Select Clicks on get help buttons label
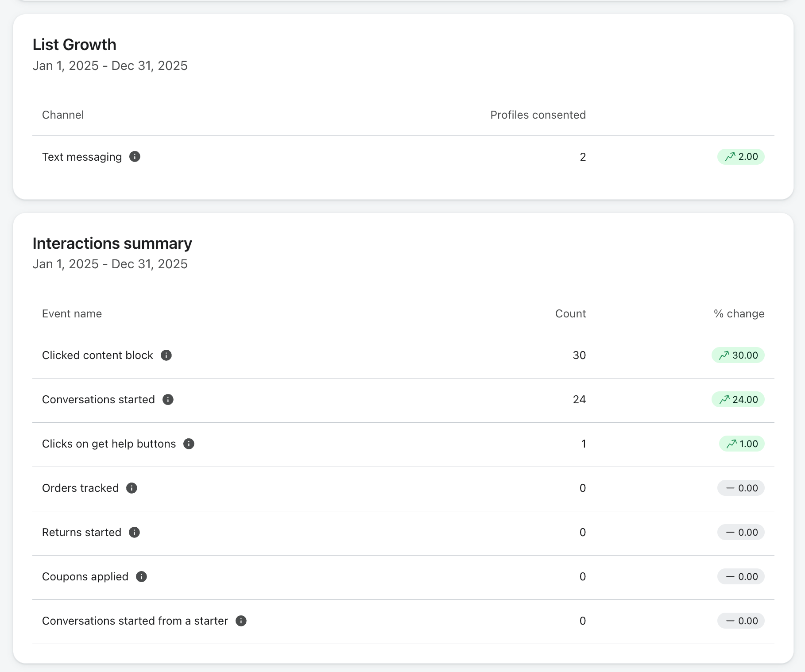This screenshot has width=805, height=672. pos(109,444)
